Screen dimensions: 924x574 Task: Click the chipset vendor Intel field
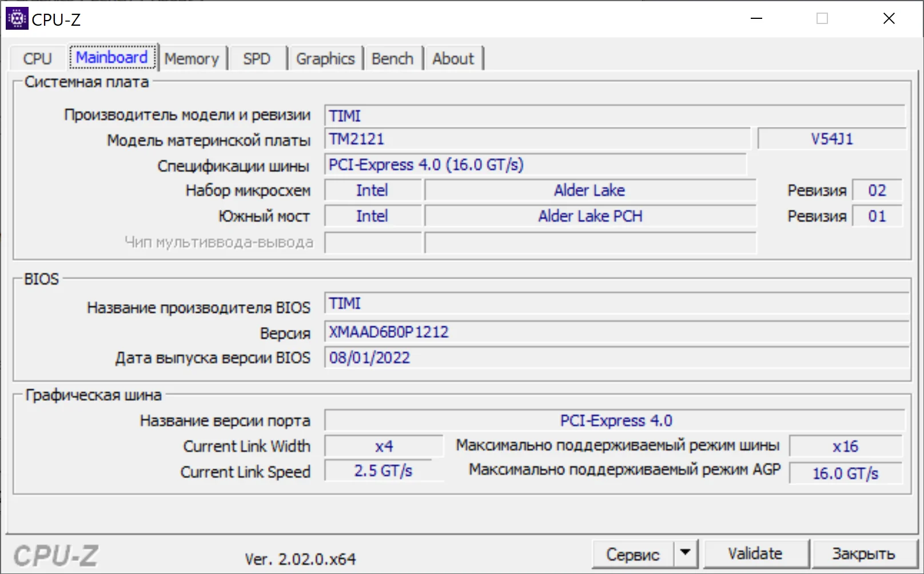[373, 190]
